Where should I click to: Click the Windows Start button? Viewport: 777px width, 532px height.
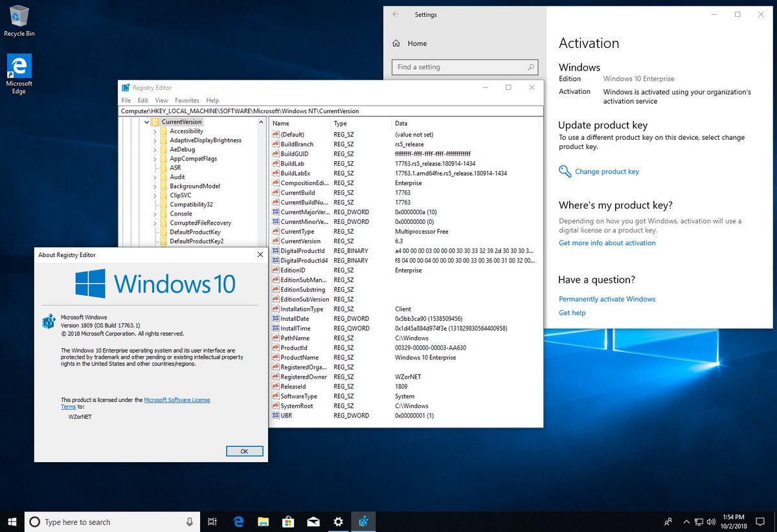click(12, 522)
